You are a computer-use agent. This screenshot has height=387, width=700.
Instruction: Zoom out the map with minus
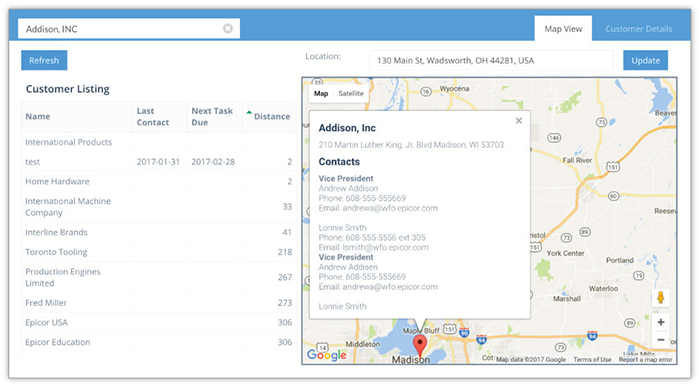coord(661,340)
